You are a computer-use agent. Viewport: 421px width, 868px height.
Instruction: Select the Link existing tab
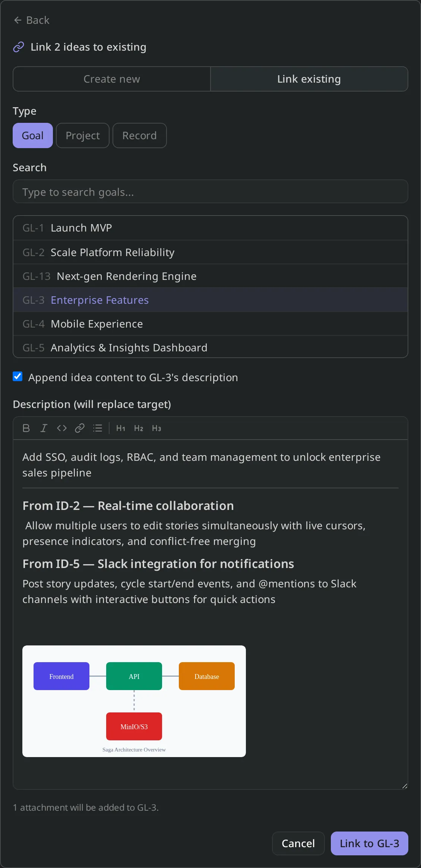click(309, 79)
